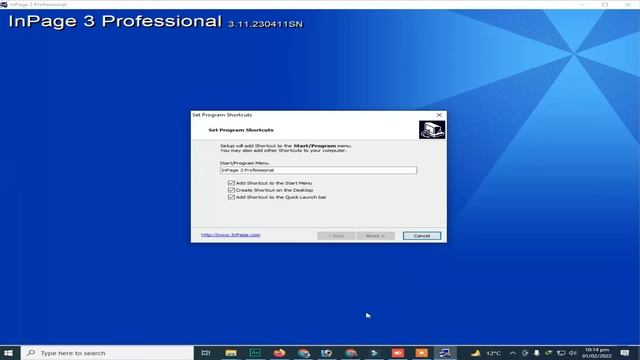Open the Windows Start menu
Viewport: 640px width, 360px height.
pyautogui.click(x=8, y=353)
